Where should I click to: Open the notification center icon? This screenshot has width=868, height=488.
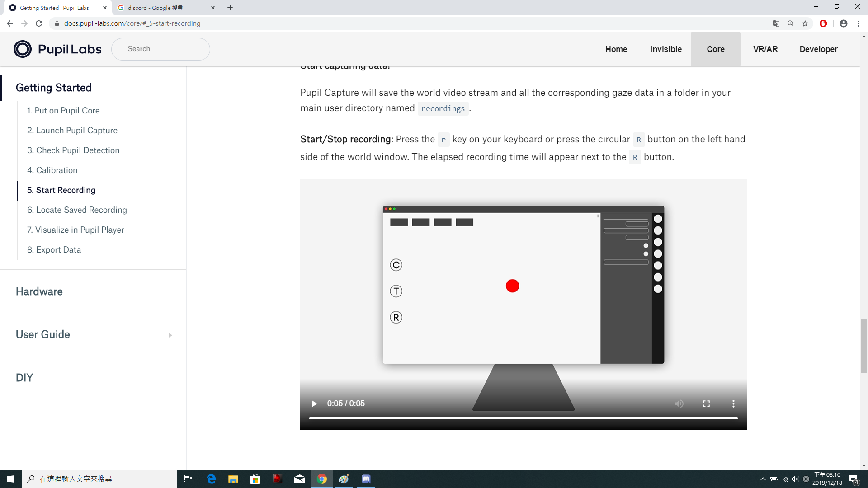[x=854, y=479]
